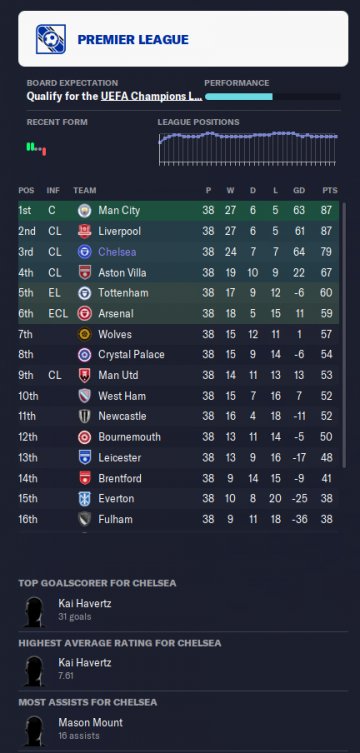Image resolution: width=360 pixels, height=753 pixels.
Task: Select the Chelsea team name link
Action: click(x=117, y=252)
